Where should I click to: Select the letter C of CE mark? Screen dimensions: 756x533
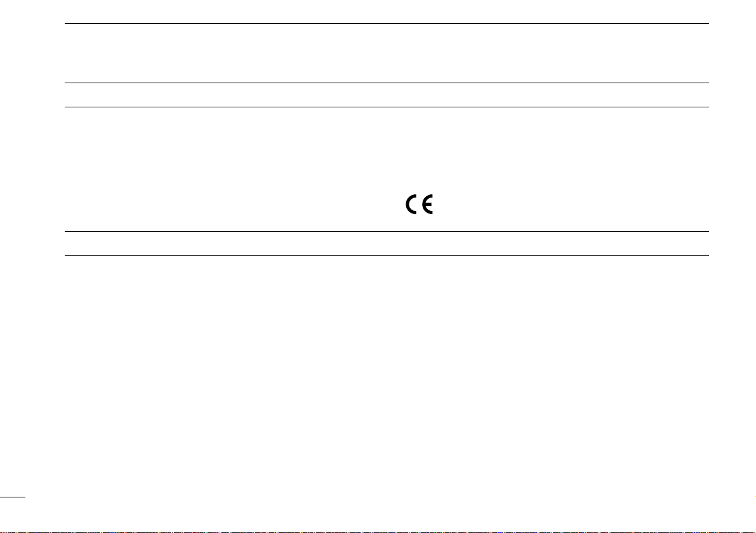[x=411, y=205]
